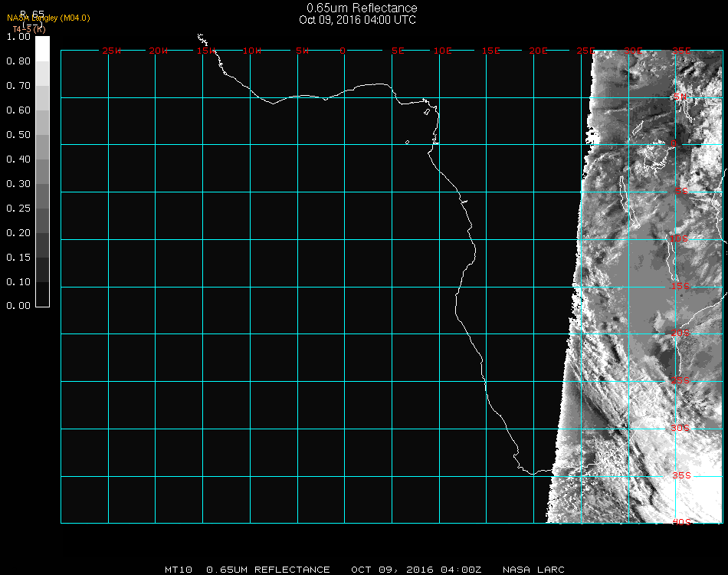Click the 5S latitude label

(681, 191)
